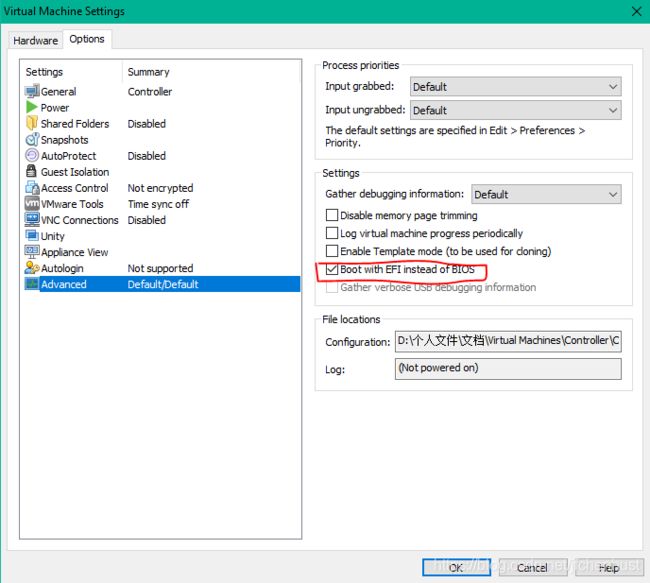Select the 'Access Control' row label
This screenshot has width=650, height=583.
click(75, 188)
